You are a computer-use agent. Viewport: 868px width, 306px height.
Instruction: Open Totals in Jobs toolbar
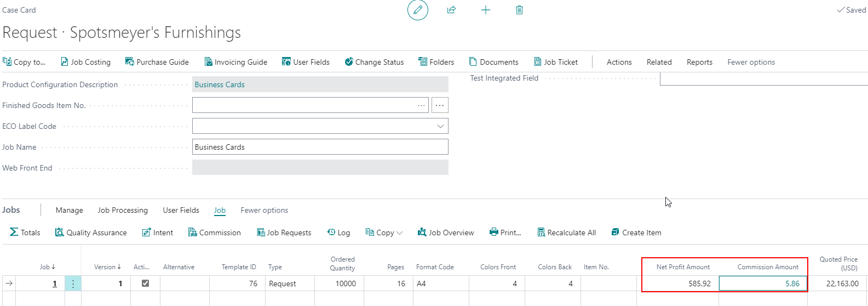tap(25, 233)
